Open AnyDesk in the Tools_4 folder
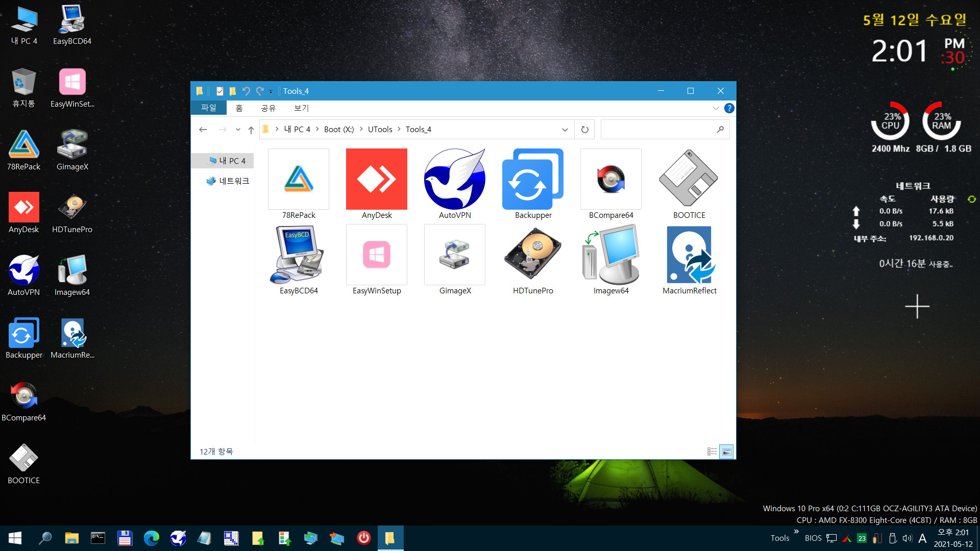Image resolution: width=980 pixels, height=551 pixels. pos(377,184)
